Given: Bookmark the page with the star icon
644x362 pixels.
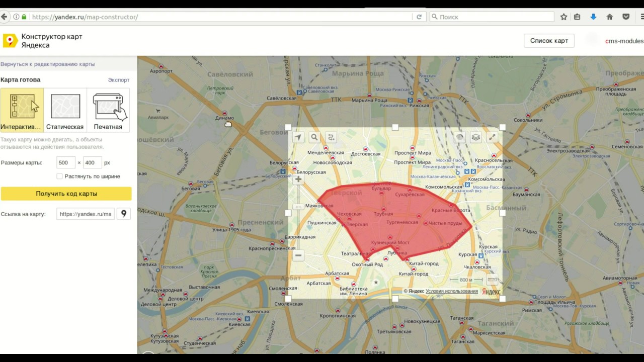Looking at the screenshot, I should point(563,17).
